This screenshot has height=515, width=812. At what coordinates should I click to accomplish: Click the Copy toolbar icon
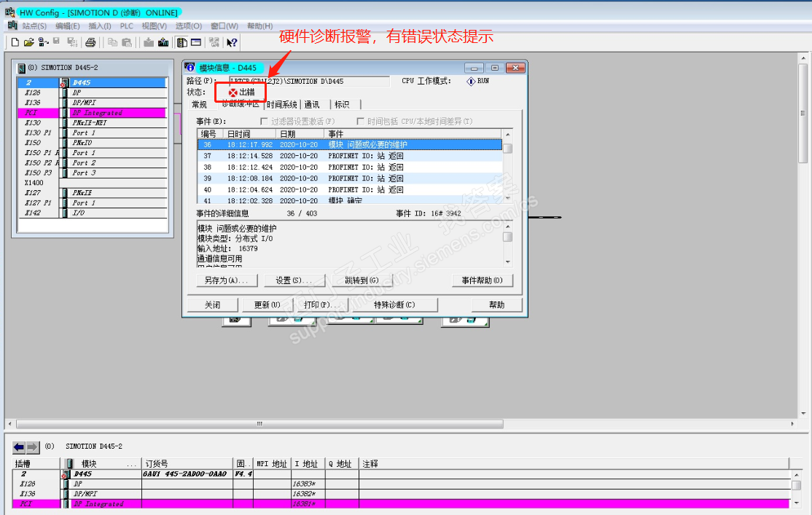coord(112,42)
